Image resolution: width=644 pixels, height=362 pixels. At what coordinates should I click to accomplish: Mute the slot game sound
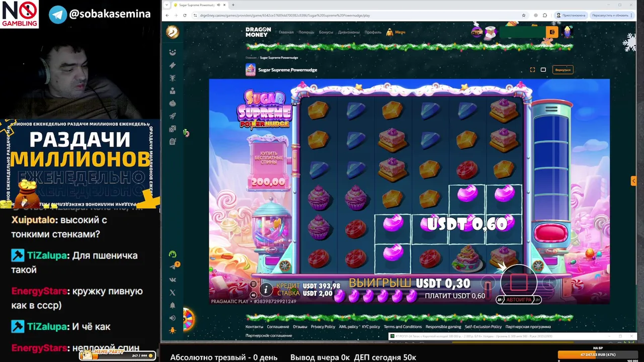tap(253, 294)
